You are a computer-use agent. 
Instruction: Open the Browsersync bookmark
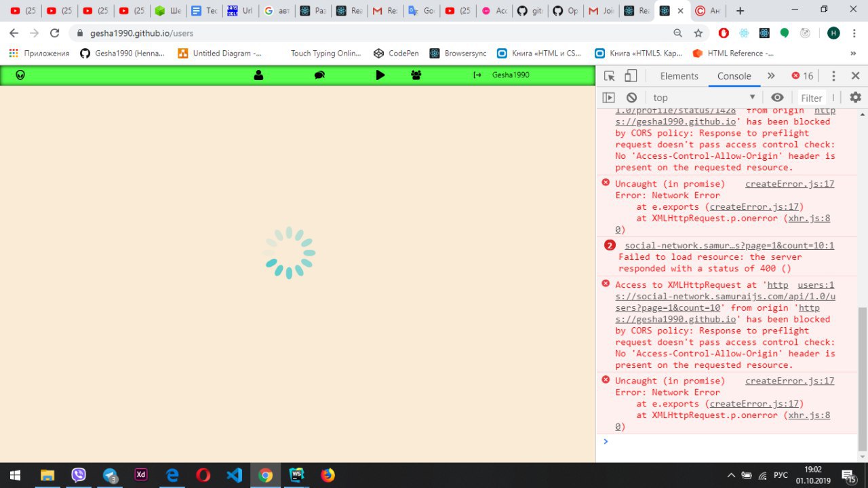point(458,54)
